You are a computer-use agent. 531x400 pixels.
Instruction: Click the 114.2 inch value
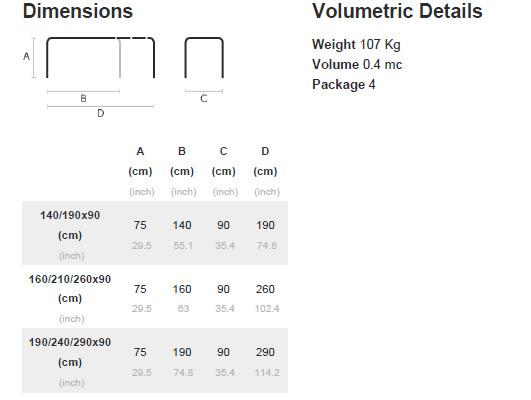[267, 373]
